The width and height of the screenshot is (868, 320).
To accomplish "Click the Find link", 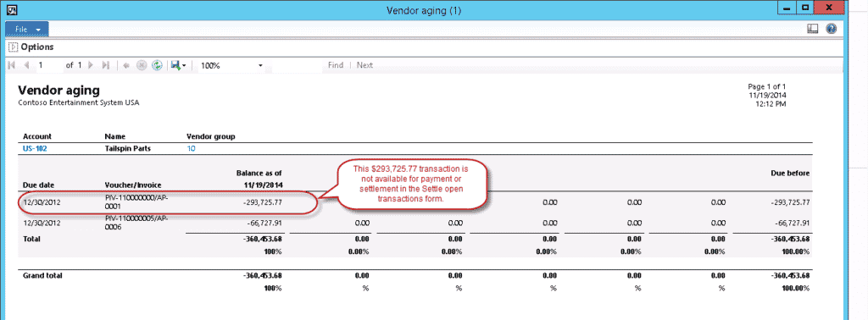I will [x=336, y=65].
